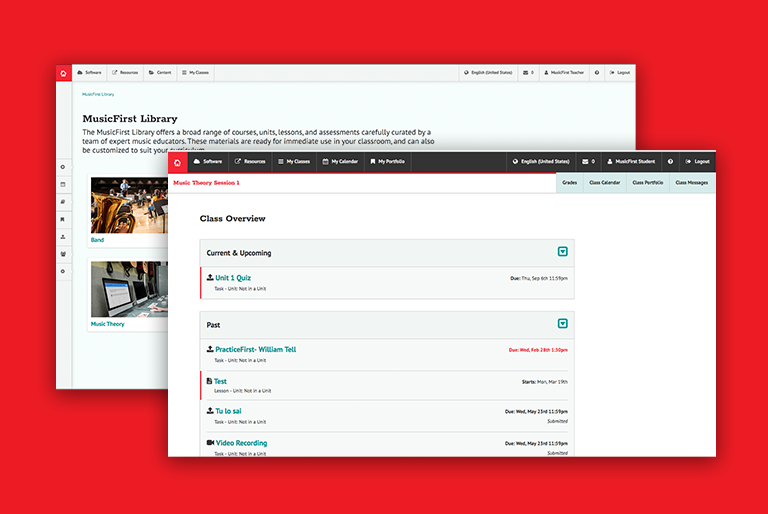Viewport: 768px width, 514px height.
Task: Collapse the Current & Upcoming section
Action: tap(562, 252)
